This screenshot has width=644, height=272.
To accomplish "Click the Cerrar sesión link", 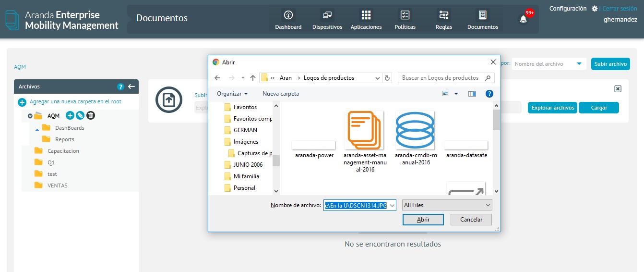I will (620, 9).
